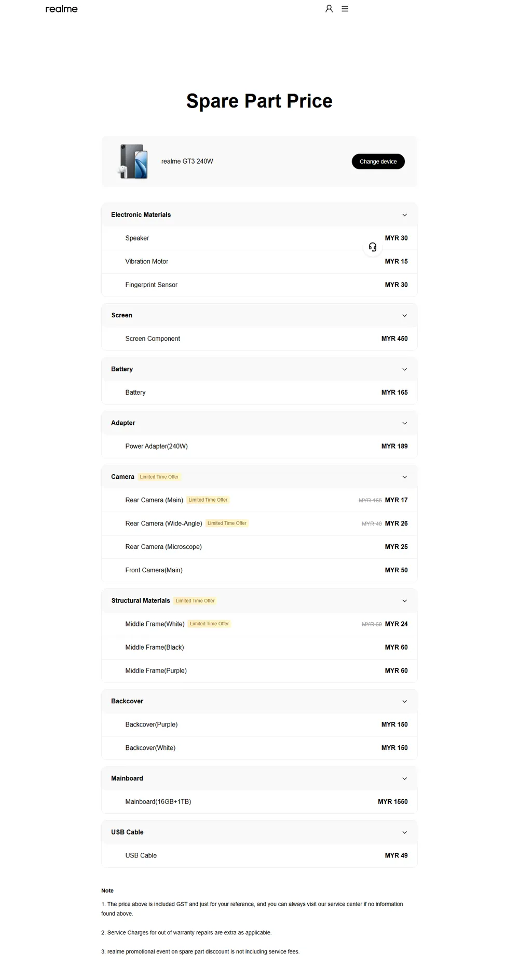Collapse the Mainboard section chevron
This screenshot has height=980, width=519.
(x=405, y=778)
